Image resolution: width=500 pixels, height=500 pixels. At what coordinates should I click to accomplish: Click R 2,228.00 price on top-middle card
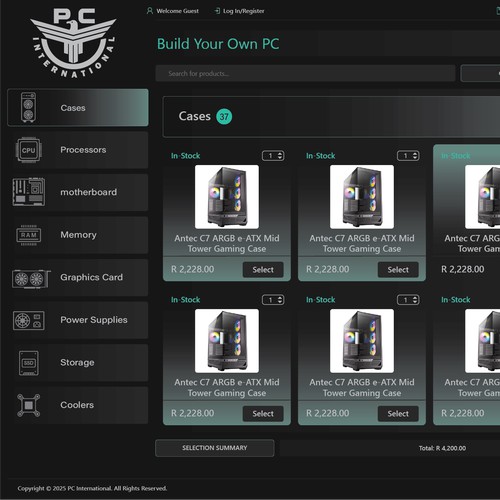pos(328,269)
